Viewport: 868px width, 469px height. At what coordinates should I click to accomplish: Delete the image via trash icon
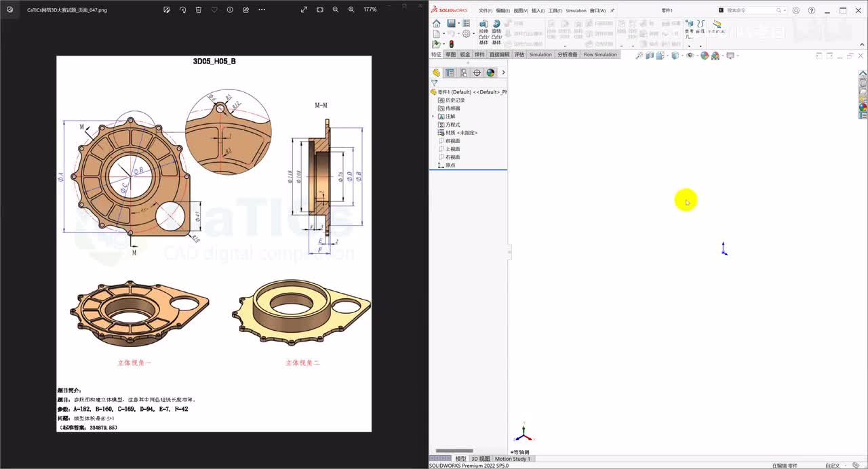pos(198,9)
